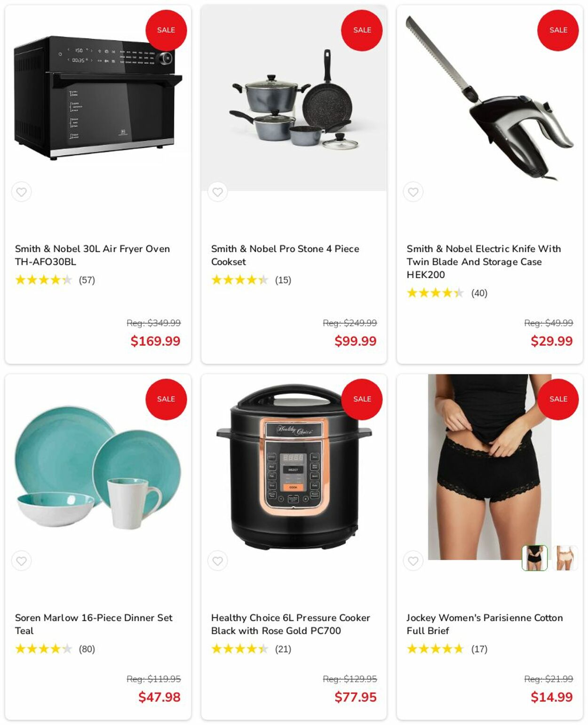This screenshot has width=588, height=725.
Task: Click SALE badge on Pressure Cooker
Action: (362, 399)
